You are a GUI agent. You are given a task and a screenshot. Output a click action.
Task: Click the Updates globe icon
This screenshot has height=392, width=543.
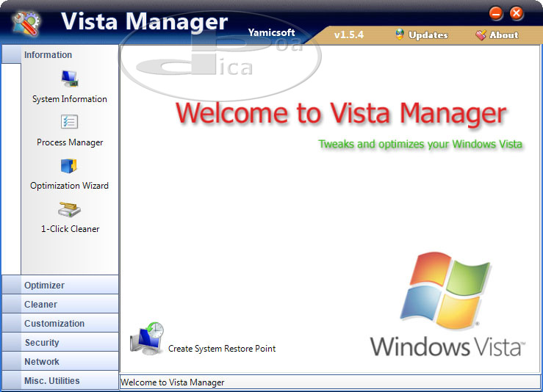(x=400, y=35)
